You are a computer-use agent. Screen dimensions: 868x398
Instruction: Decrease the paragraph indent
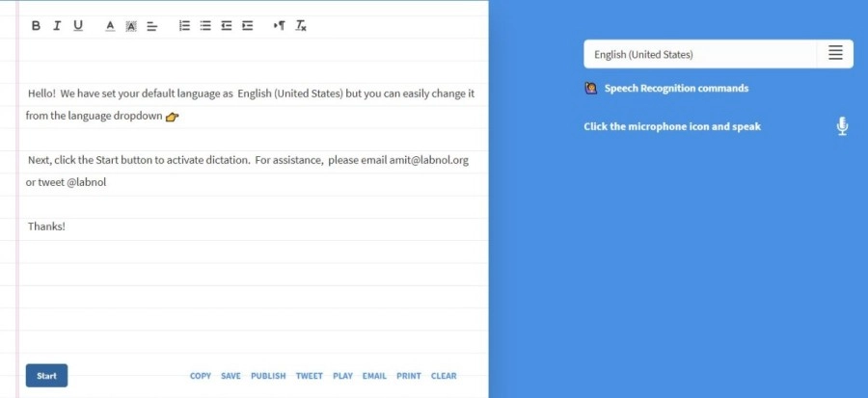227,25
